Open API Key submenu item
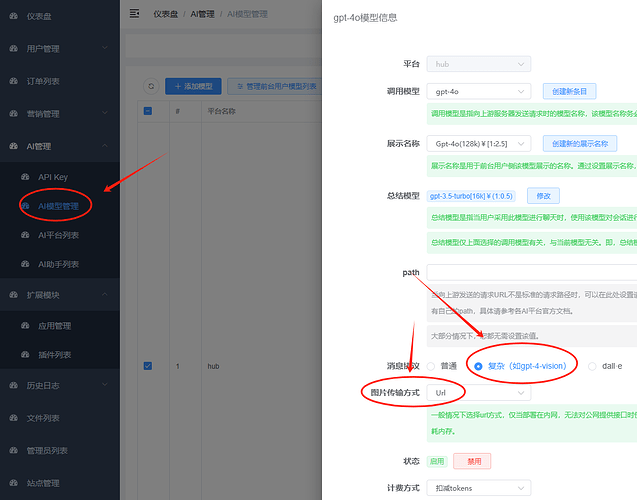 (x=60, y=177)
